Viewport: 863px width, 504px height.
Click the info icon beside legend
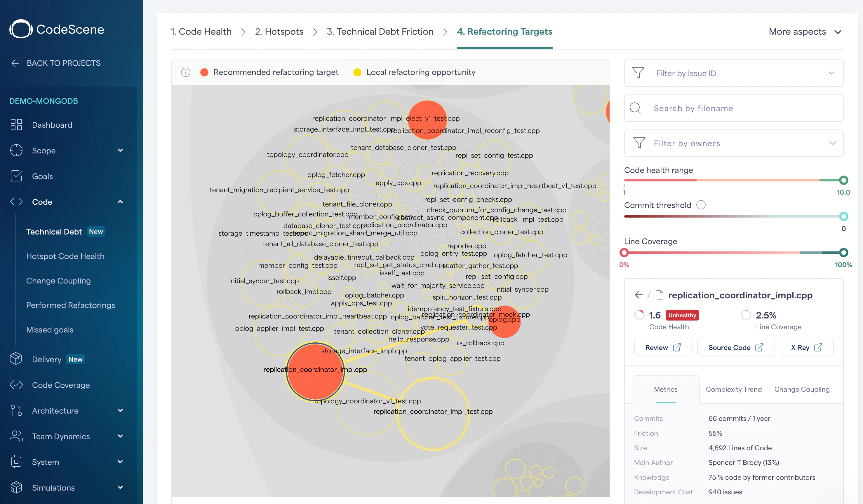coord(186,72)
